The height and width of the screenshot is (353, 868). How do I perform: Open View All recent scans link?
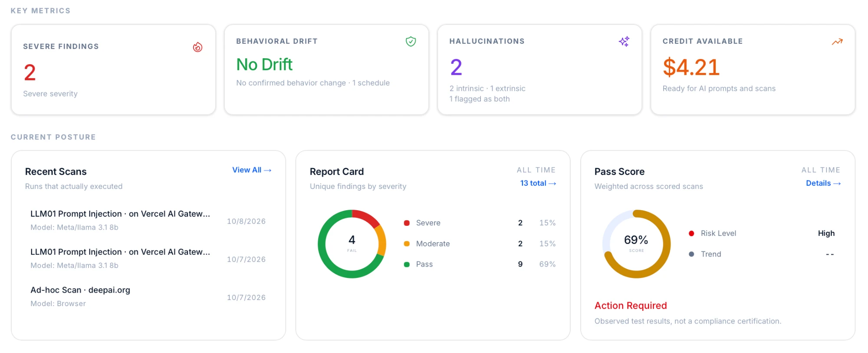(252, 170)
